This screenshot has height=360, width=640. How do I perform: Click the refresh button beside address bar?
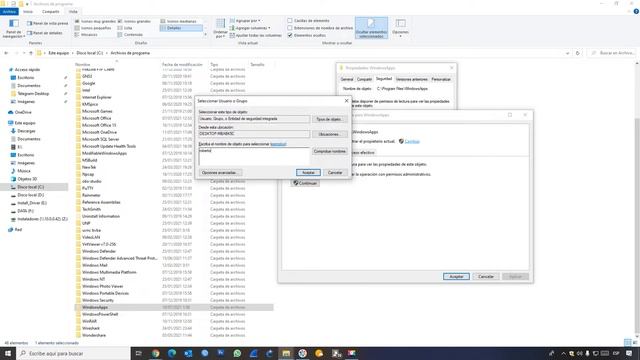[578, 53]
